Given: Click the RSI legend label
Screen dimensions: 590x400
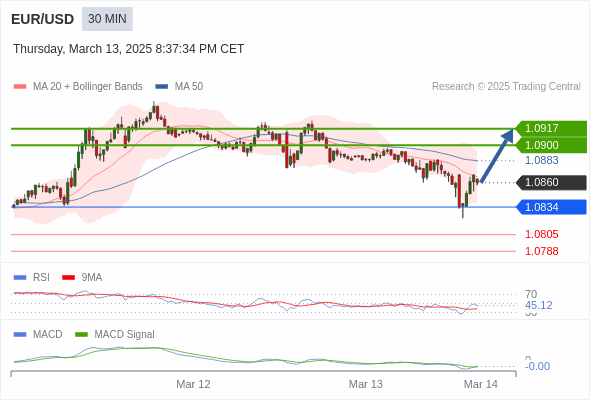Looking at the screenshot, I should point(41,278).
